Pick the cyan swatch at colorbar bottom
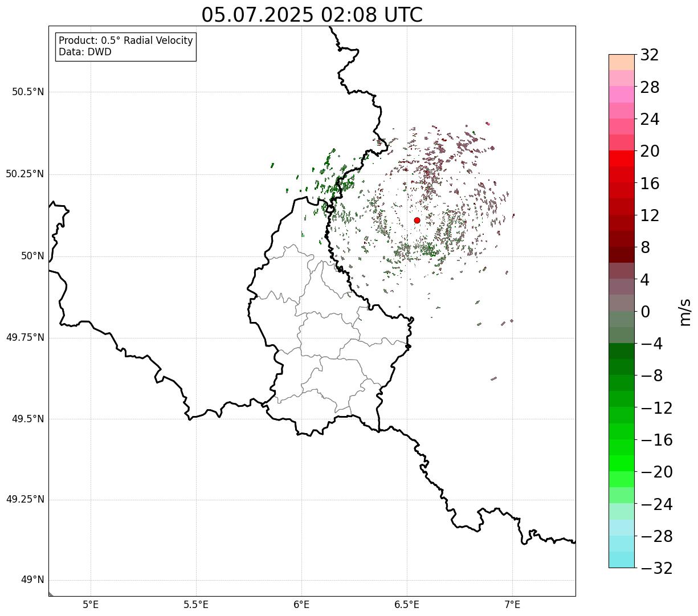 [622, 560]
